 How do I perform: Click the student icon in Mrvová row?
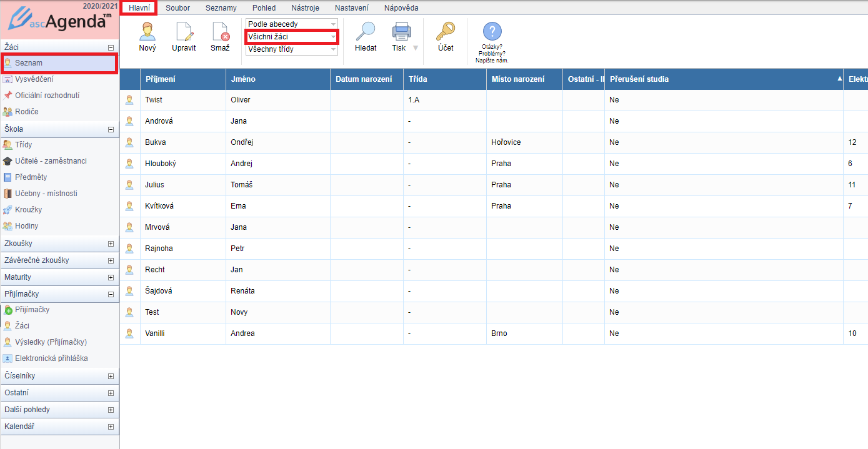(x=129, y=227)
